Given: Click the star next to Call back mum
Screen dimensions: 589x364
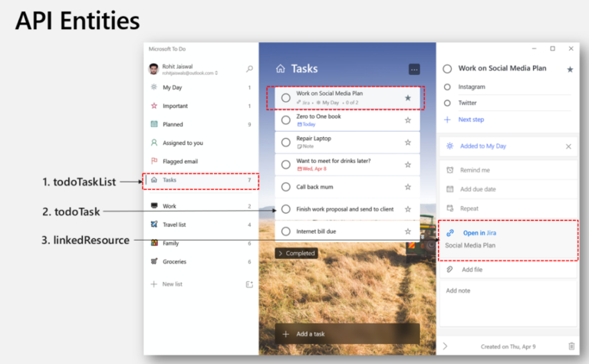Looking at the screenshot, I should pyautogui.click(x=407, y=187).
